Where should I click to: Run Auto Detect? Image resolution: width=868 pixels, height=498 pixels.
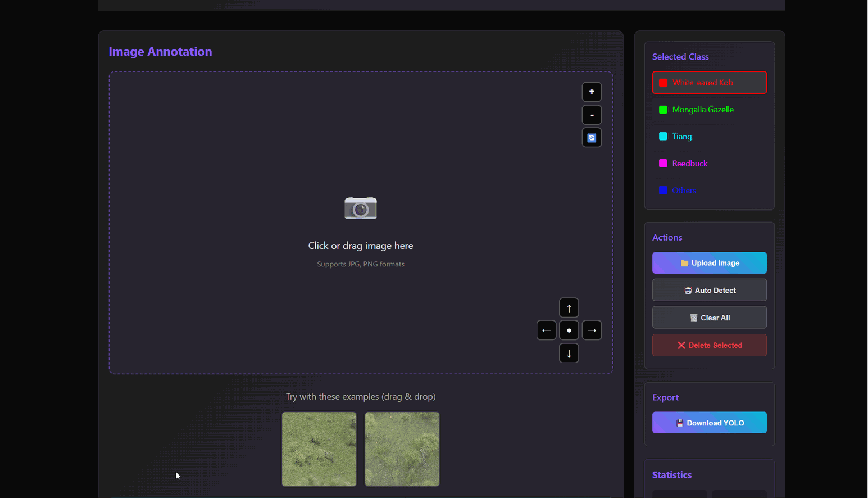coord(709,291)
